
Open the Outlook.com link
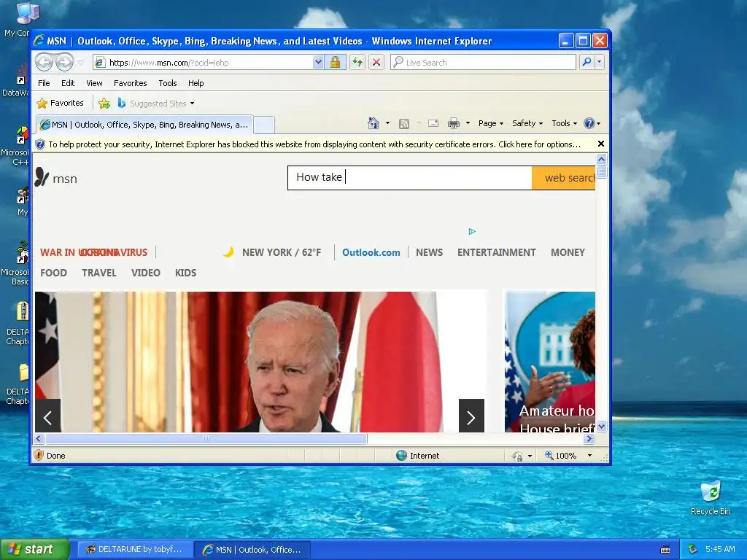point(371,252)
